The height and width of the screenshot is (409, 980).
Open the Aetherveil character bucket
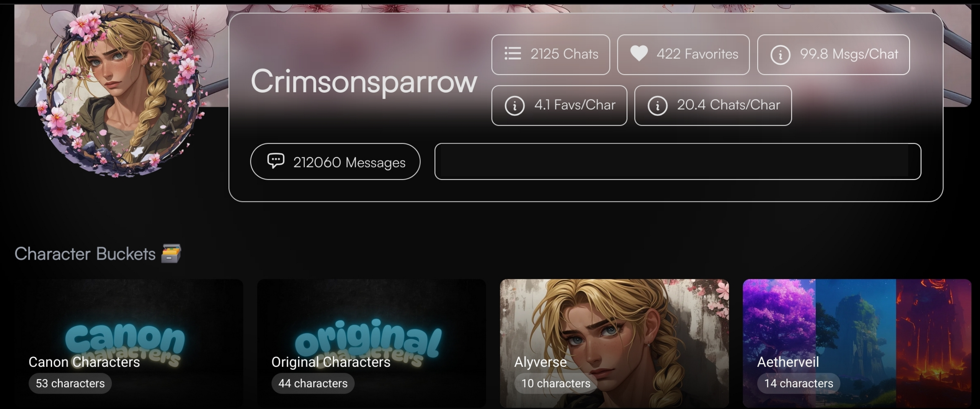point(857,343)
